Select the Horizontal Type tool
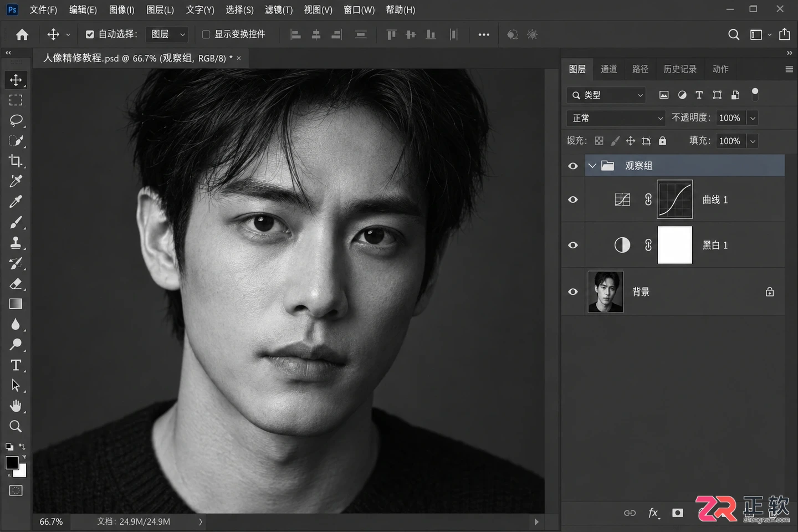This screenshot has width=798, height=532. [16, 365]
